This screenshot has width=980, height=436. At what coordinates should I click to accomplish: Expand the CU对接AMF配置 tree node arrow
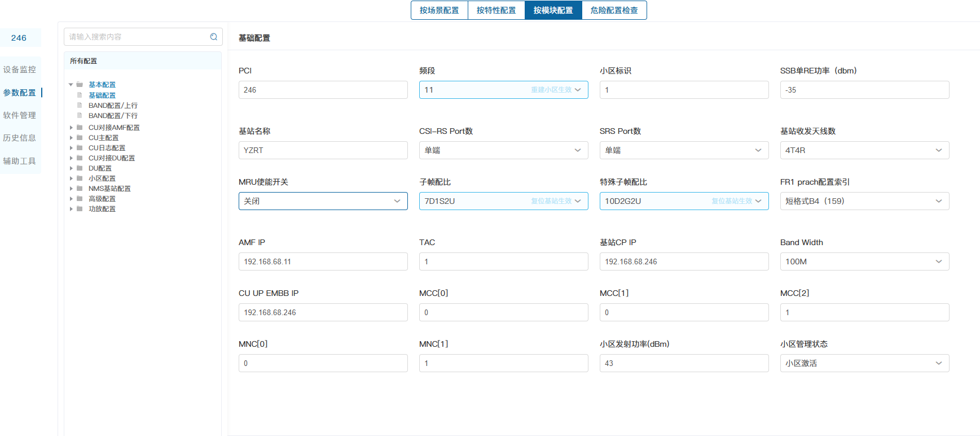[x=71, y=128]
